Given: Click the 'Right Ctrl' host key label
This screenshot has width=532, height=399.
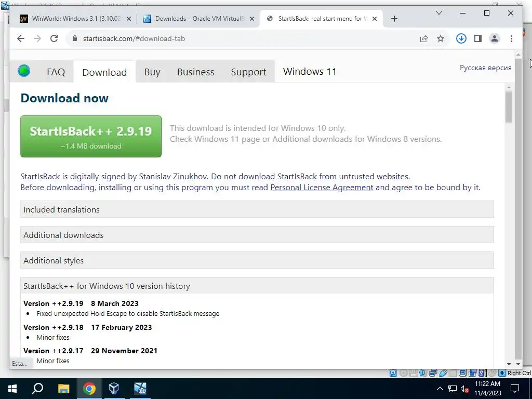Looking at the screenshot, I should [x=519, y=373].
